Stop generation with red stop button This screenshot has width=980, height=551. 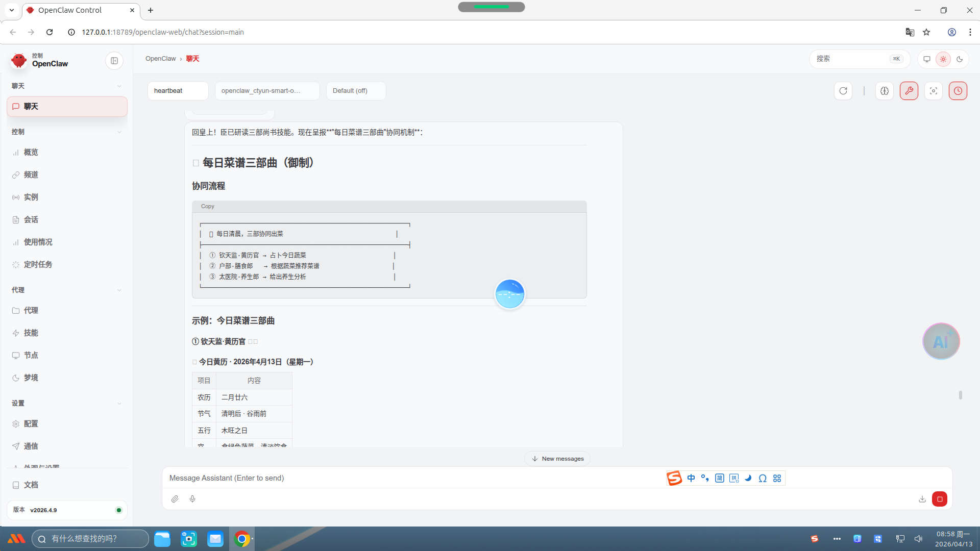click(x=940, y=499)
